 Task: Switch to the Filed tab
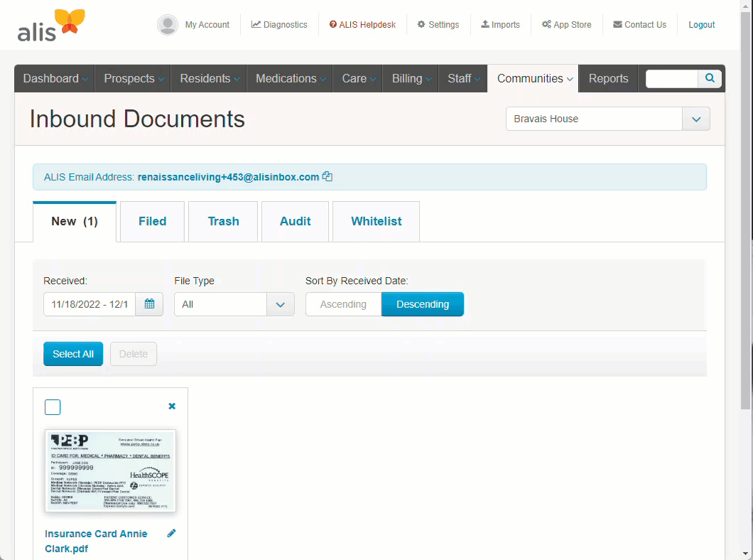click(x=152, y=221)
